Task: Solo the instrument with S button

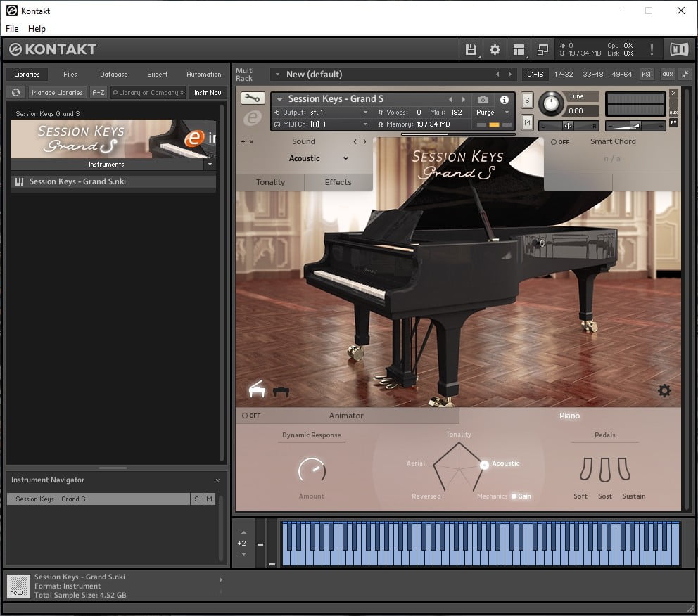Action: [x=527, y=100]
